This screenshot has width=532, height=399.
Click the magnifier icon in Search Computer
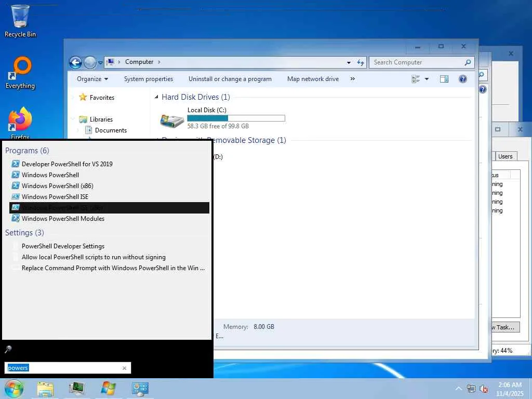pos(468,62)
